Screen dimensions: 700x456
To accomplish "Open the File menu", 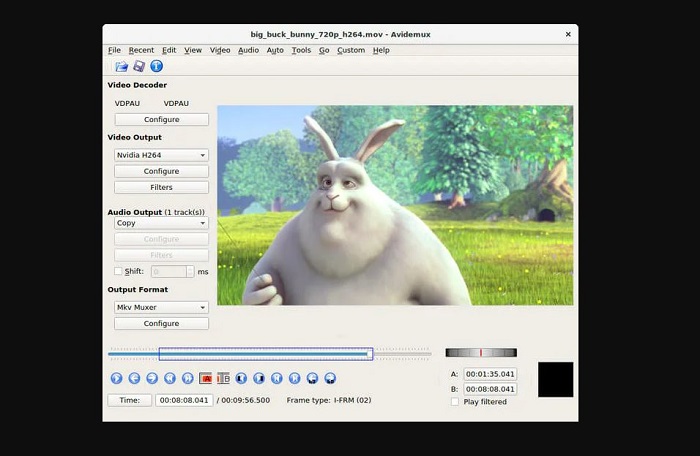I will 114,50.
